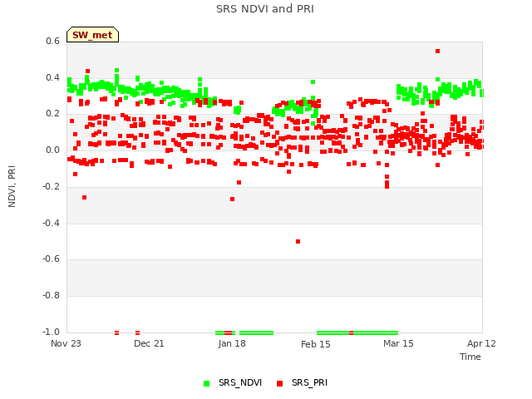Click the chart title SRS NDVI and PRI
Viewport: 532px width, 399px height.
click(x=265, y=9)
